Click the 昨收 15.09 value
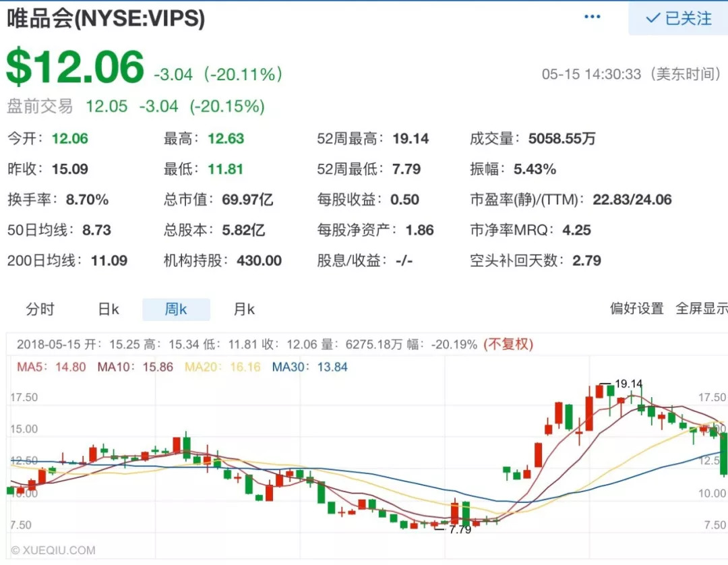Image resolution: width=728 pixels, height=565 pixels. [x=69, y=169]
